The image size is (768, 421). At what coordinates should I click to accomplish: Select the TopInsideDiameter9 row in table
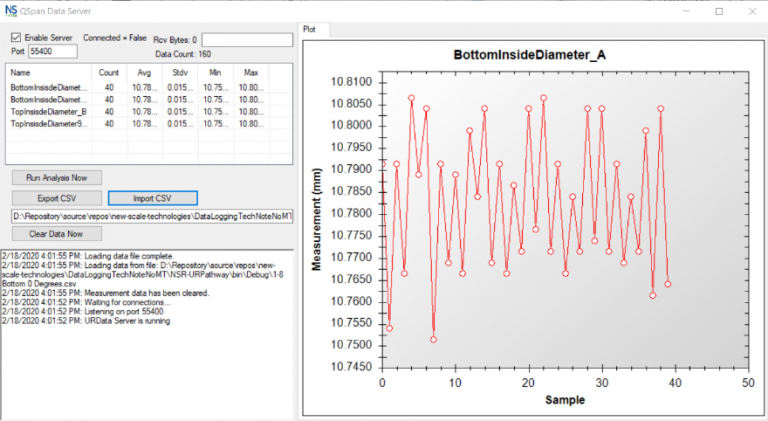(49, 124)
